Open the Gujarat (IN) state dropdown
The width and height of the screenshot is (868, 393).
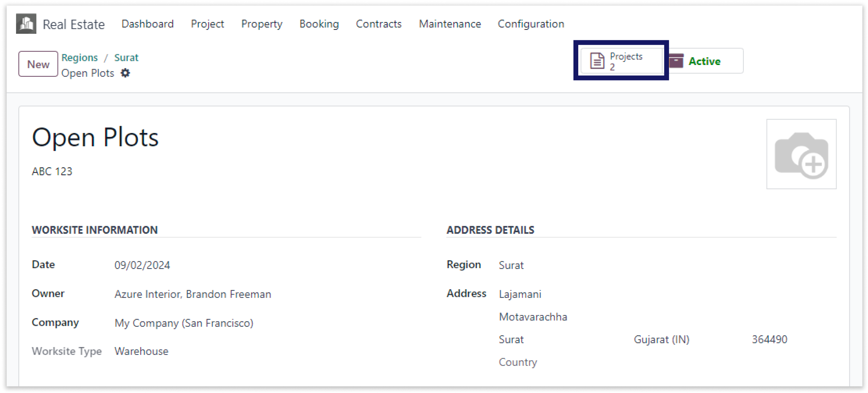pyautogui.click(x=661, y=339)
